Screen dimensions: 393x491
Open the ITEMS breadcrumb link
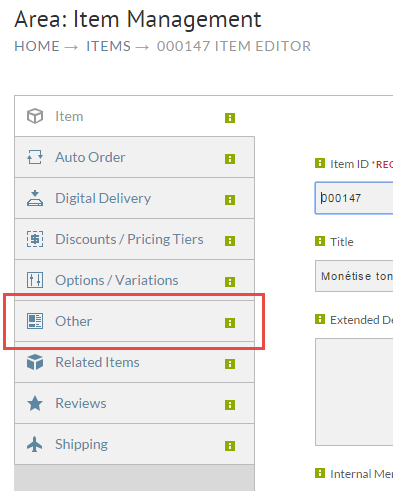point(108,46)
